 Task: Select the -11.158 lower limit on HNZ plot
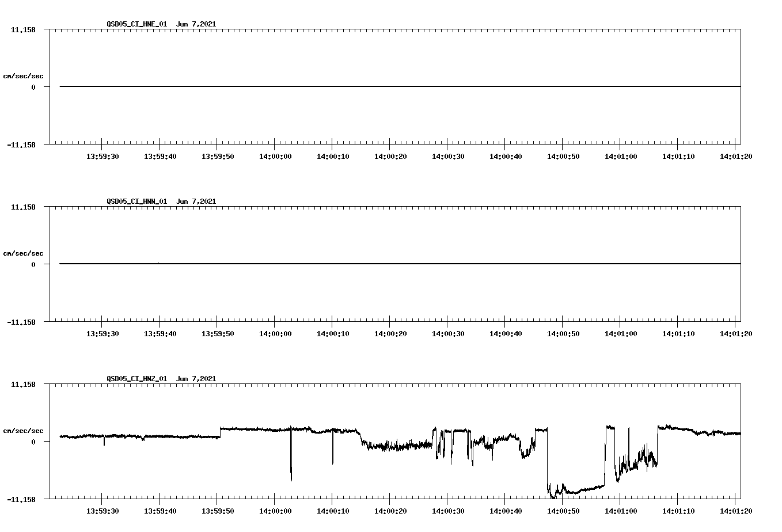click(21, 500)
